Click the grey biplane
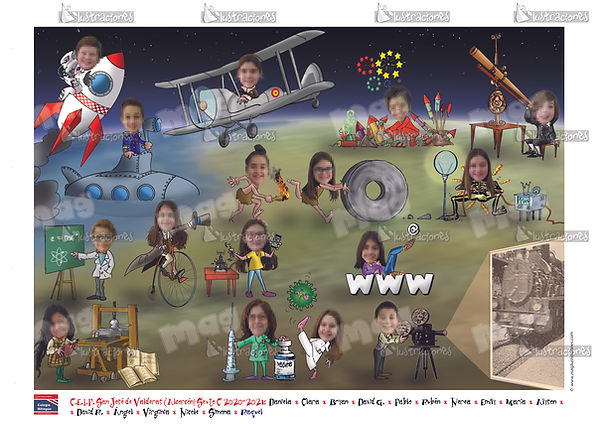600x424 pixels. 245,90
